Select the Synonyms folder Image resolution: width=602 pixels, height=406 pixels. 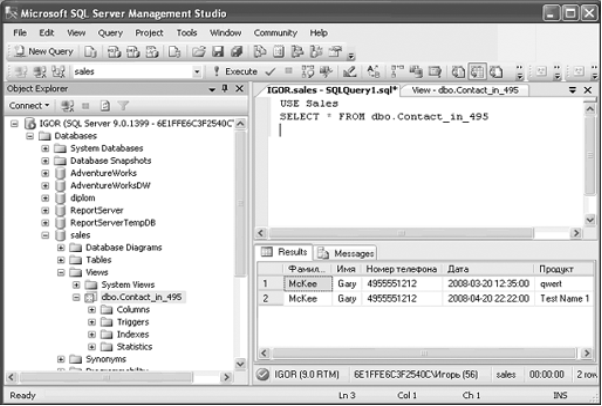point(106,359)
